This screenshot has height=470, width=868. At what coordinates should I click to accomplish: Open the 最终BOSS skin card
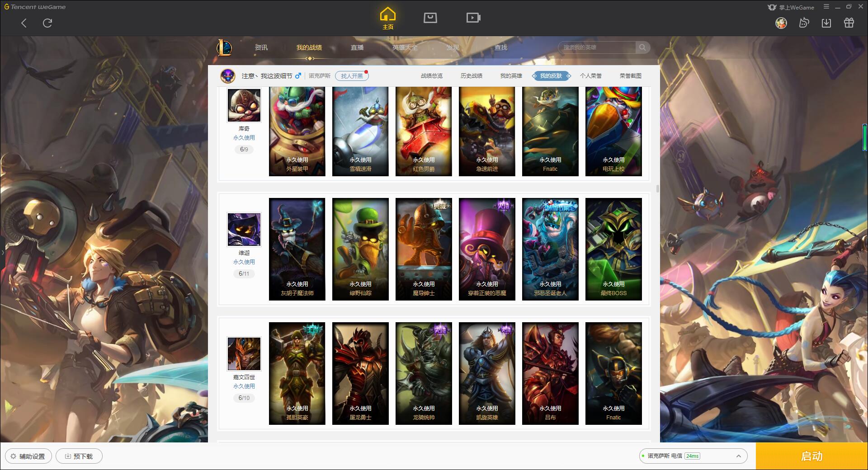point(613,249)
